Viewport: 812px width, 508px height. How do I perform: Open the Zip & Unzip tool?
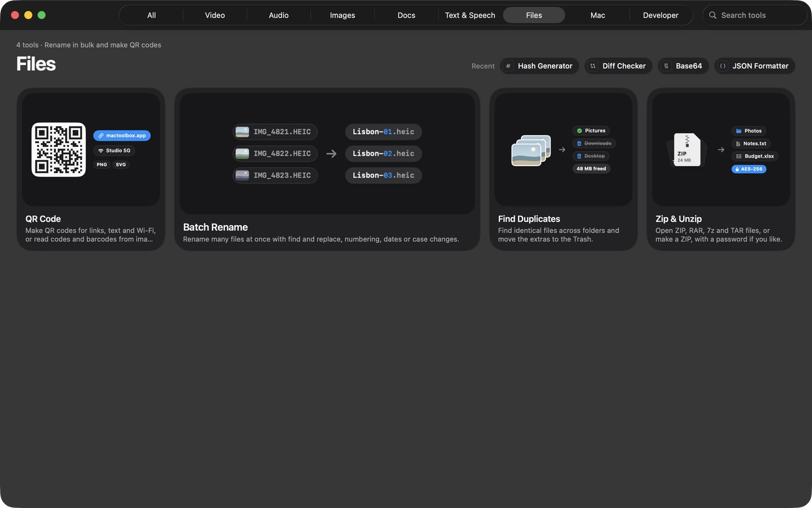(x=721, y=169)
